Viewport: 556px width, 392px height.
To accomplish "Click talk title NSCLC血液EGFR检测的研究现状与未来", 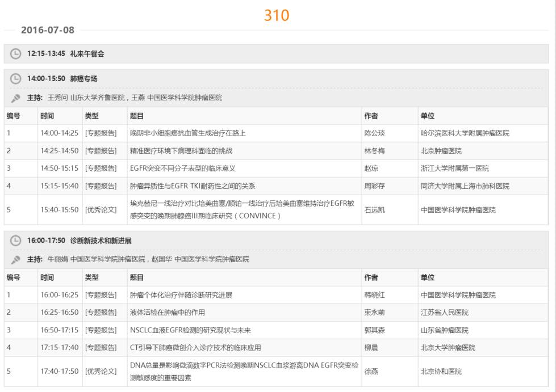I will point(190,330).
